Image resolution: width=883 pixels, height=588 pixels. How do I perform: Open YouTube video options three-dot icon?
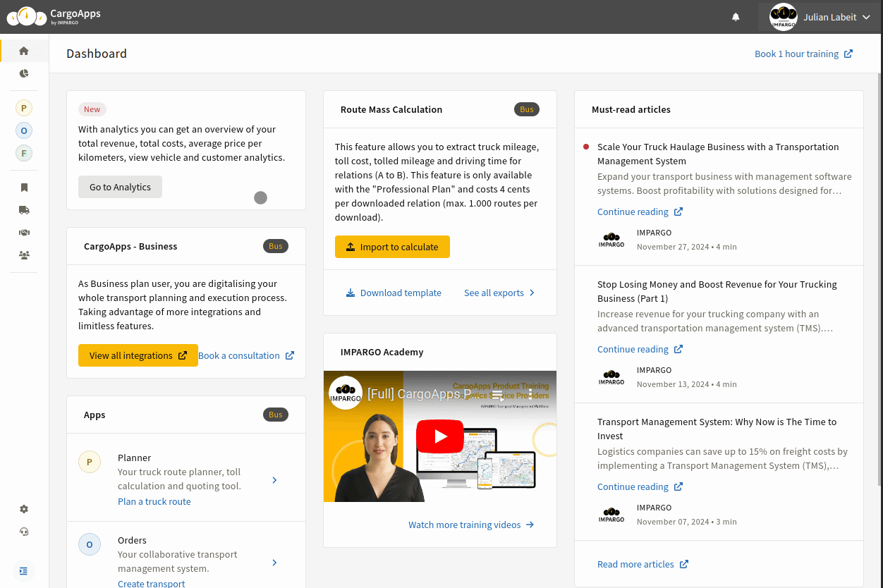(x=530, y=394)
